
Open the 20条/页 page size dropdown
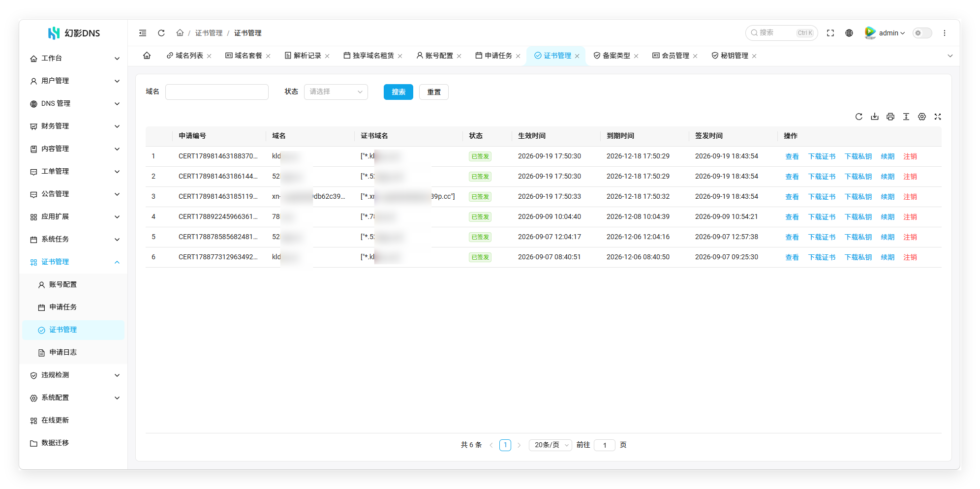[551, 445]
